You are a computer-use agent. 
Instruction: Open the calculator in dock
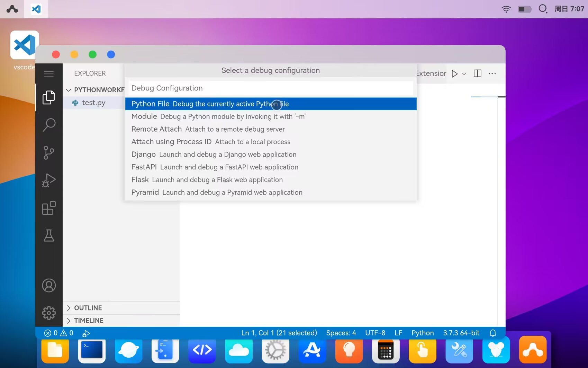(386, 351)
